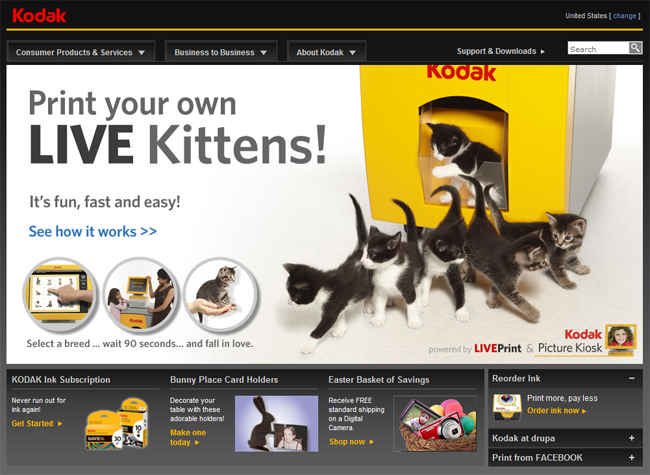Expand the Kodak at drupa panel

pos(631,438)
